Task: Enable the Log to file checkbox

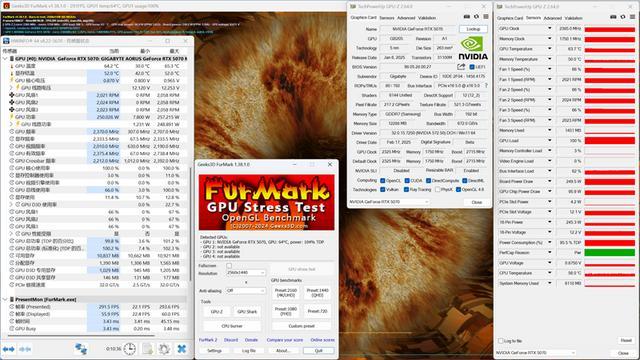Action: 501,340
